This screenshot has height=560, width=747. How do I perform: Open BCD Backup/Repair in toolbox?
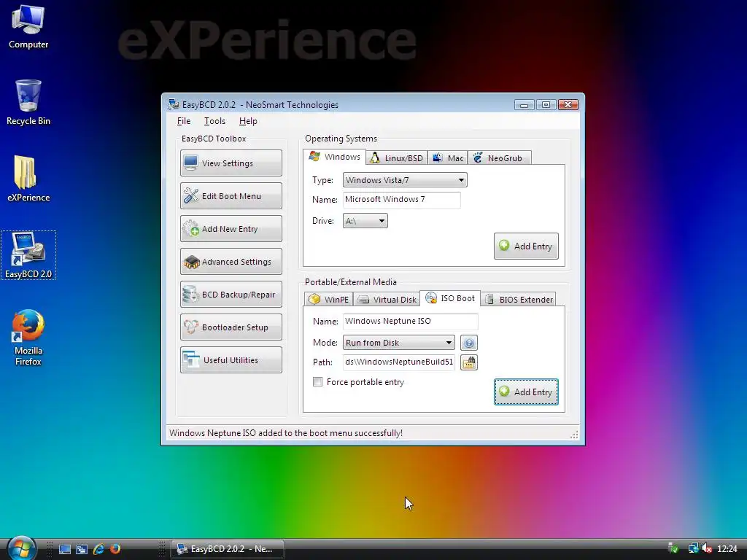click(231, 295)
